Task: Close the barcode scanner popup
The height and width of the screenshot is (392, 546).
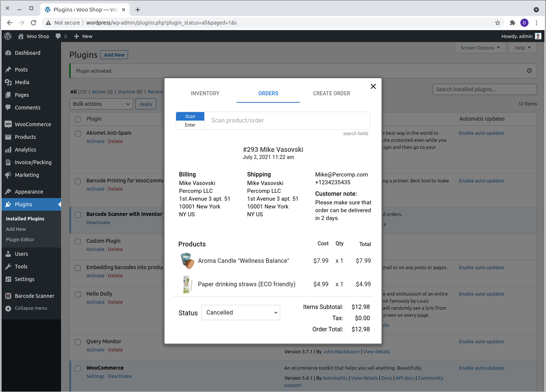Action: point(373,86)
